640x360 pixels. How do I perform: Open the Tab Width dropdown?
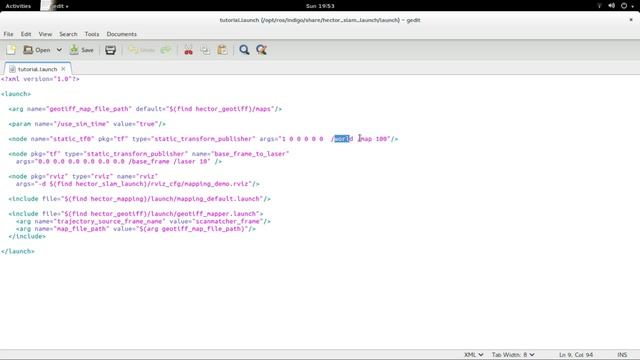click(x=513, y=355)
